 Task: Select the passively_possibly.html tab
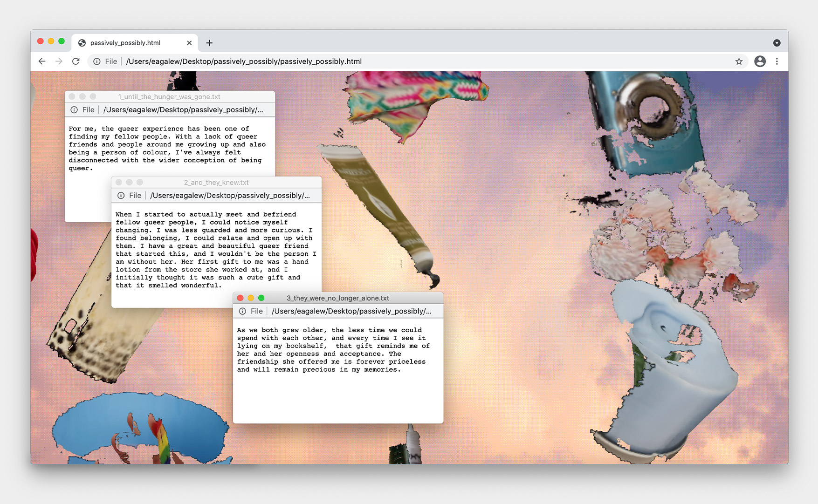coord(135,43)
